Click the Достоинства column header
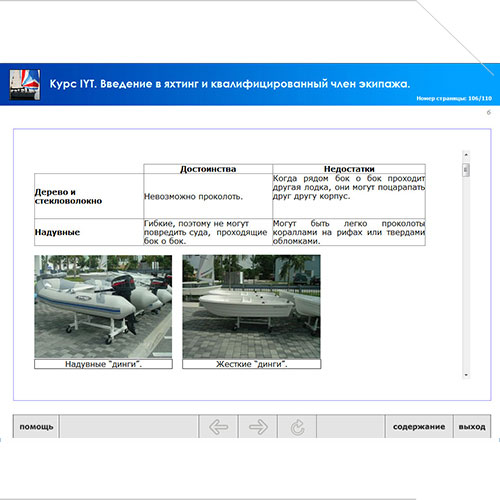This screenshot has height=500, width=500. click(208, 169)
